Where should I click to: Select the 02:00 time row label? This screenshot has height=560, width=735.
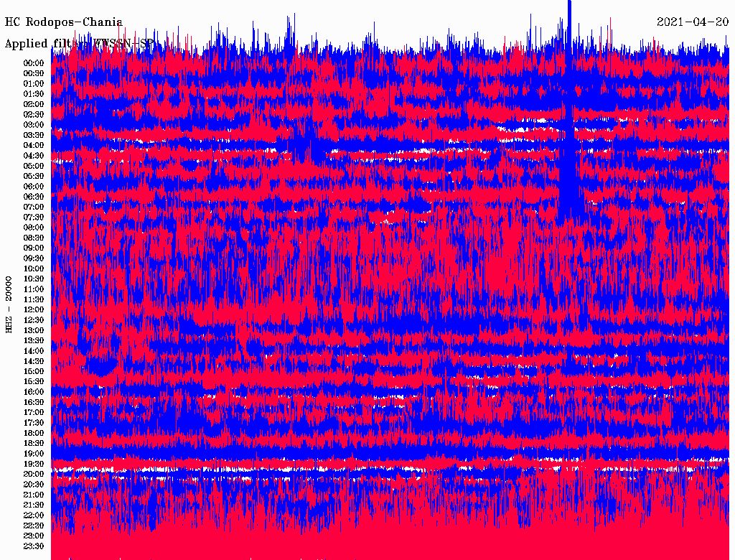click(34, 105)
